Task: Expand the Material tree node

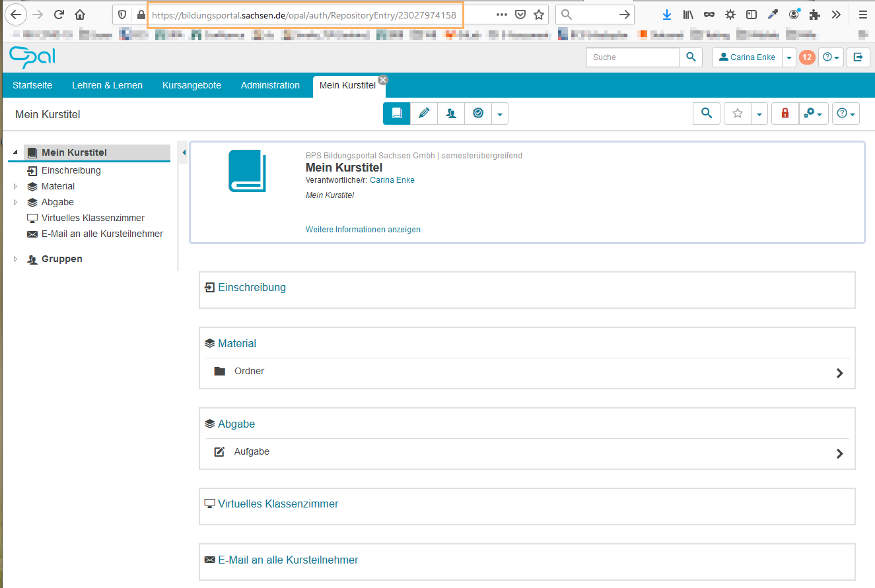Action: click(x=15, y=187)
